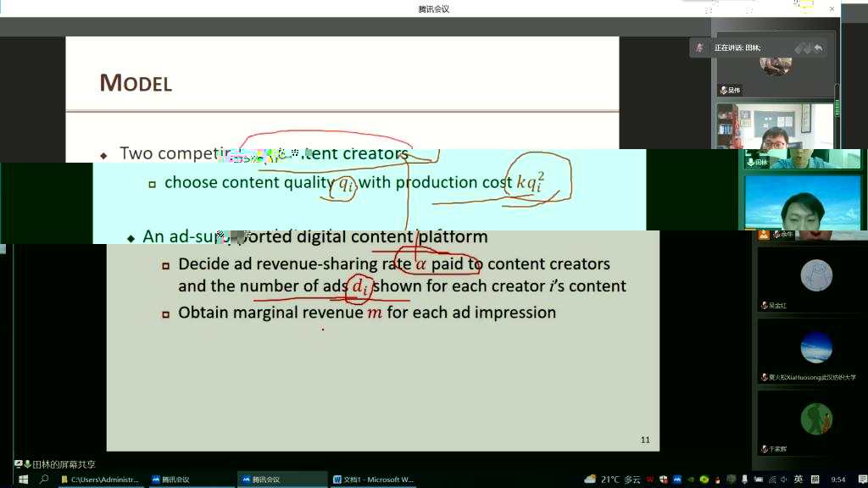Screen dimensions: 868x488
Task: Click the microphone tray icon
Action: point(744,480)
